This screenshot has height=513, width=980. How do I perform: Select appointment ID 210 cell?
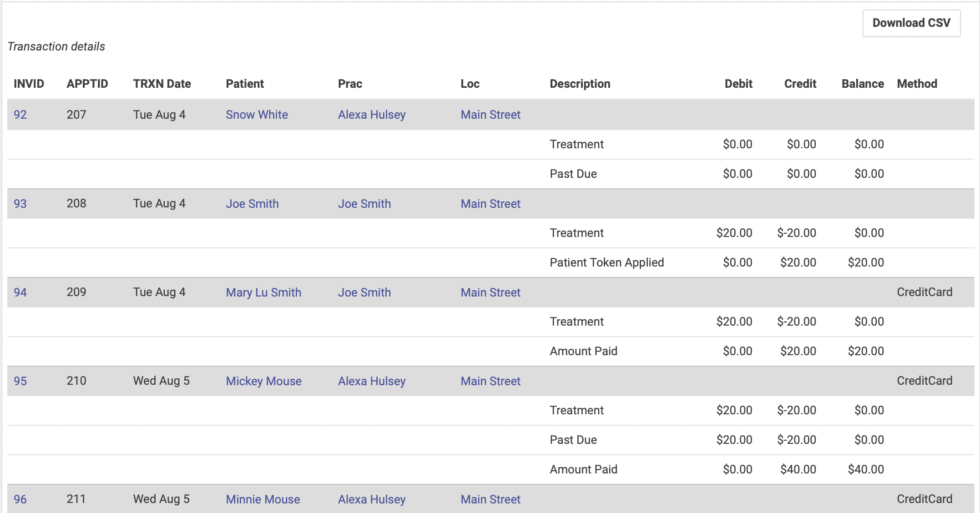pyautogui.click(x=76, y=381)
